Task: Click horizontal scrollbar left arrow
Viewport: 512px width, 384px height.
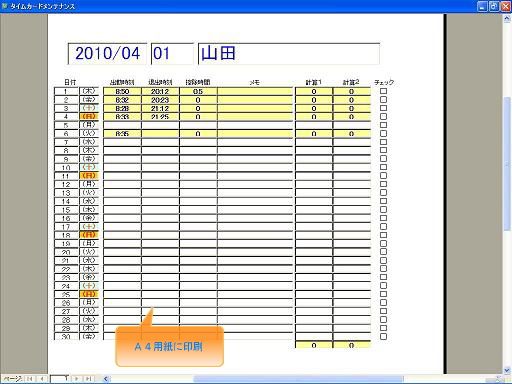Action: click(x=106, y=379)
